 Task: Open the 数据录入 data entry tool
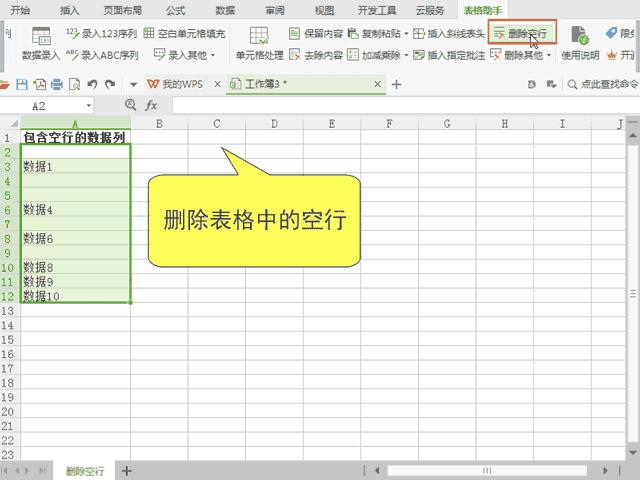41,43
